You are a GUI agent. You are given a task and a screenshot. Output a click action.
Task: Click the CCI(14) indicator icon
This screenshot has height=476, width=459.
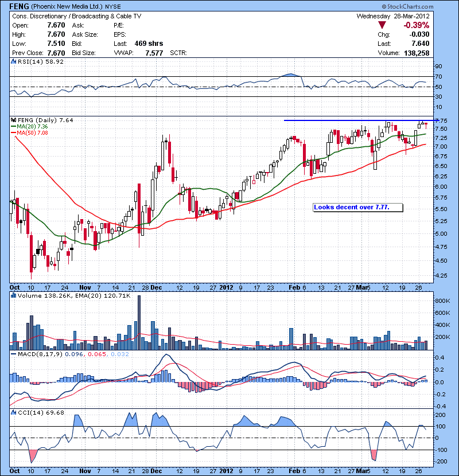click(13, 412)
